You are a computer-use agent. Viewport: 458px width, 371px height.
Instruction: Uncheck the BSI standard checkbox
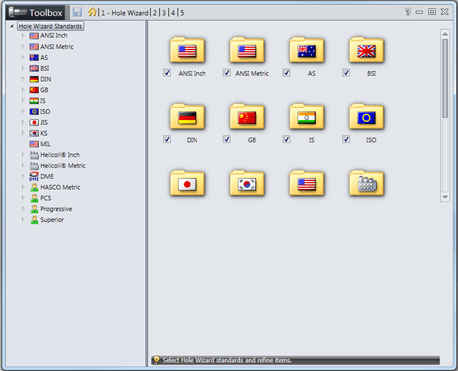[x=346, y=73]
